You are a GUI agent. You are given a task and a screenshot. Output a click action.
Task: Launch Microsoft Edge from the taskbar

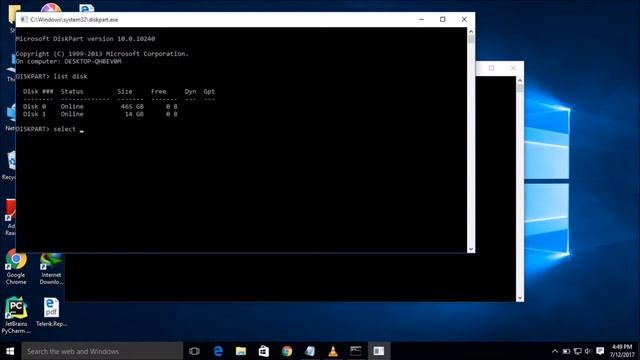coord(218,351)
